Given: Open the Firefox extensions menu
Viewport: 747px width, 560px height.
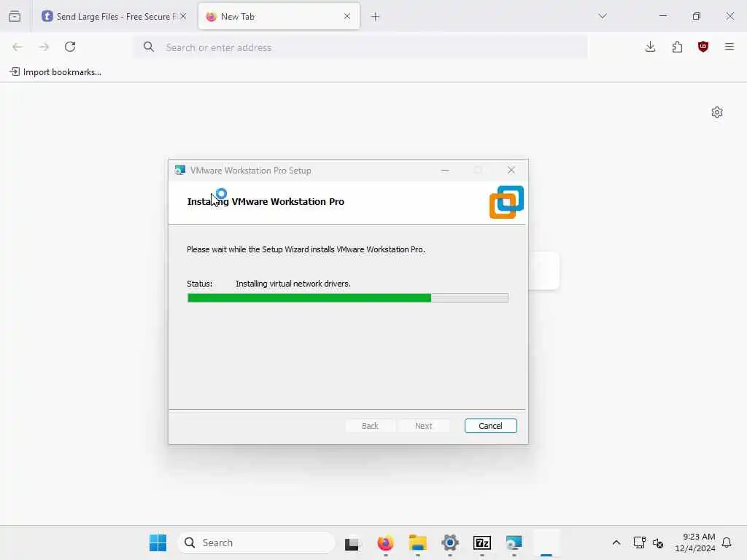Looking at the screenshot, I should pyautogui.click(x=677, y=47).
